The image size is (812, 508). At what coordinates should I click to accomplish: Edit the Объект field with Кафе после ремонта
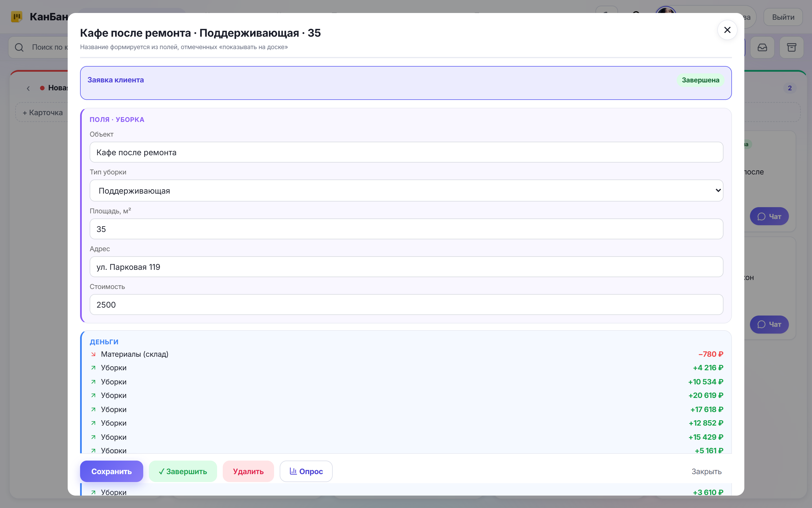tap(406, 152)
